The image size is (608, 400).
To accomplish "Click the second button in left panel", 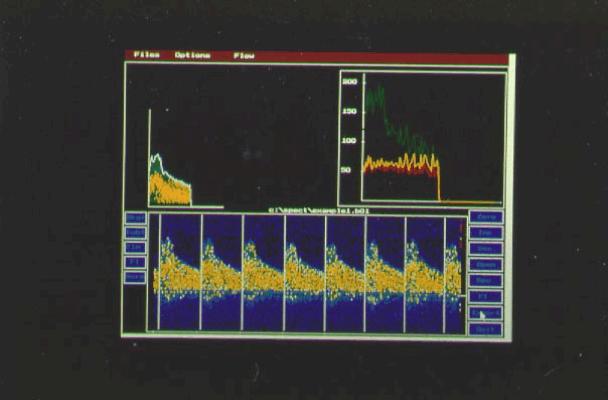I will [x=135, y=232].
